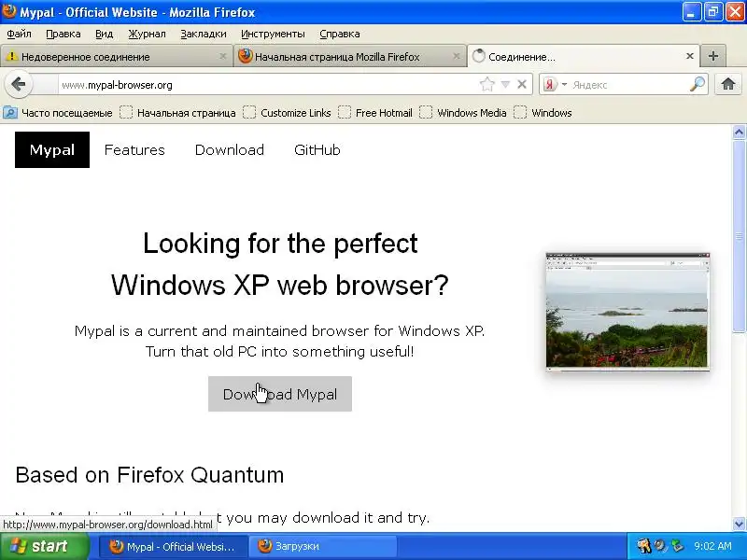Click the heading 'Based on Firefox Quantum'
747x560 pixels.
149,475
